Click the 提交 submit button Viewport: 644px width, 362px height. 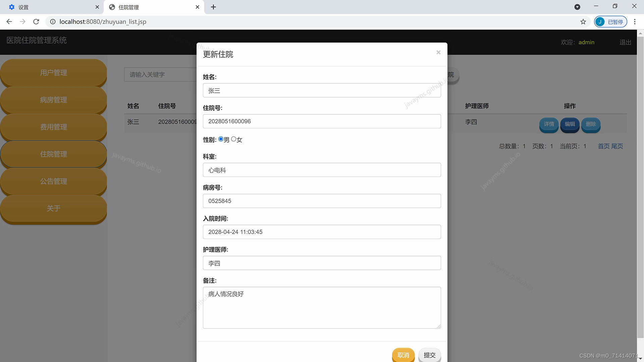(430, 355)
